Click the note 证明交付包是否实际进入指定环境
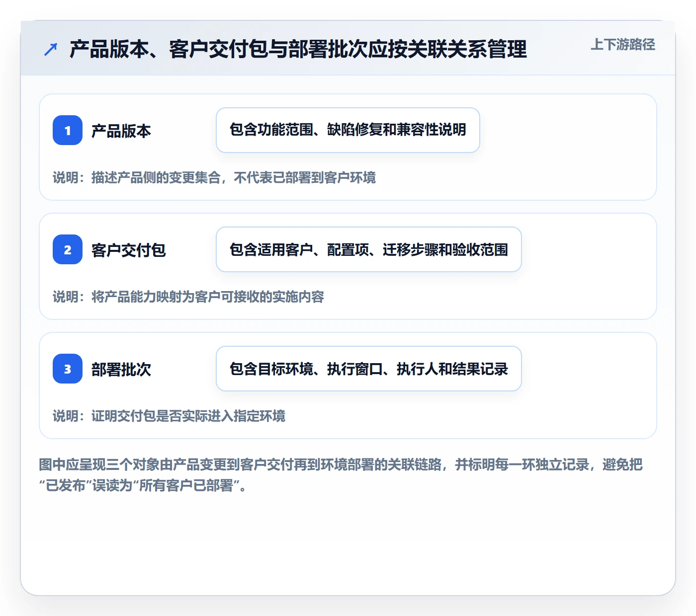Image resolution: width=696 pixels, height=616 pixels. 169,416
